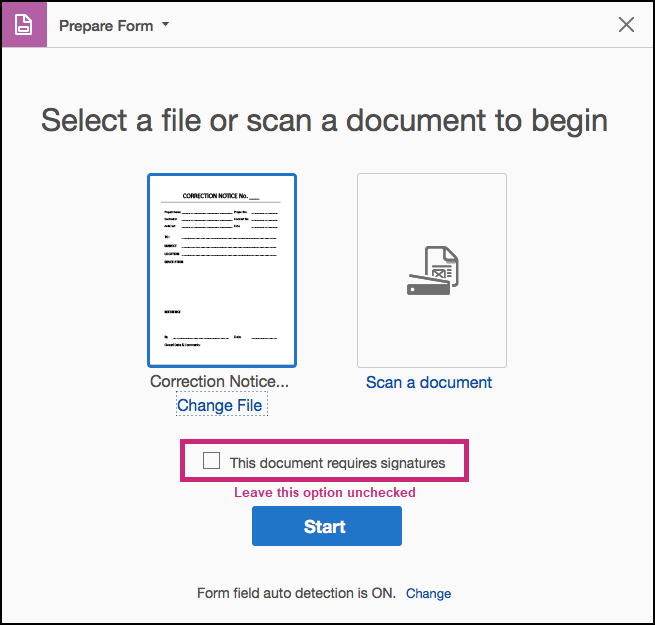The height and width of the screenshot is (625, 655).
Task: Click the Change File link
Action: pos(219,405)
